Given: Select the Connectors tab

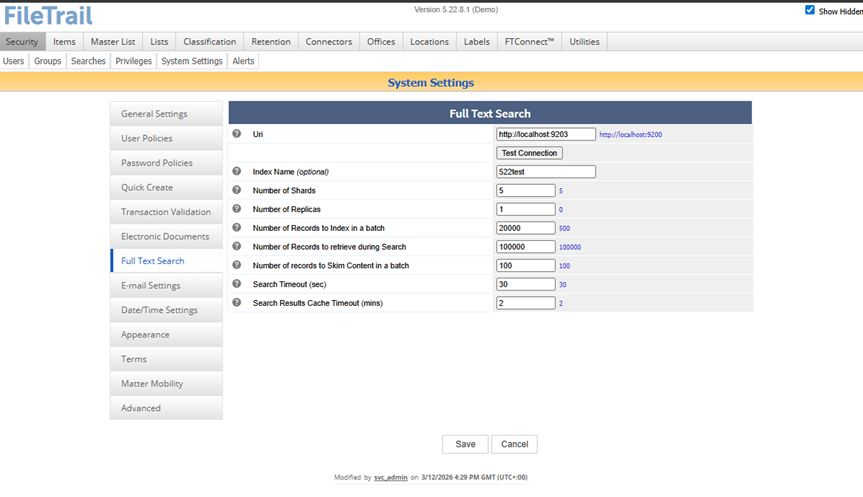Looking at the screenshot, I should click(329, 41).
